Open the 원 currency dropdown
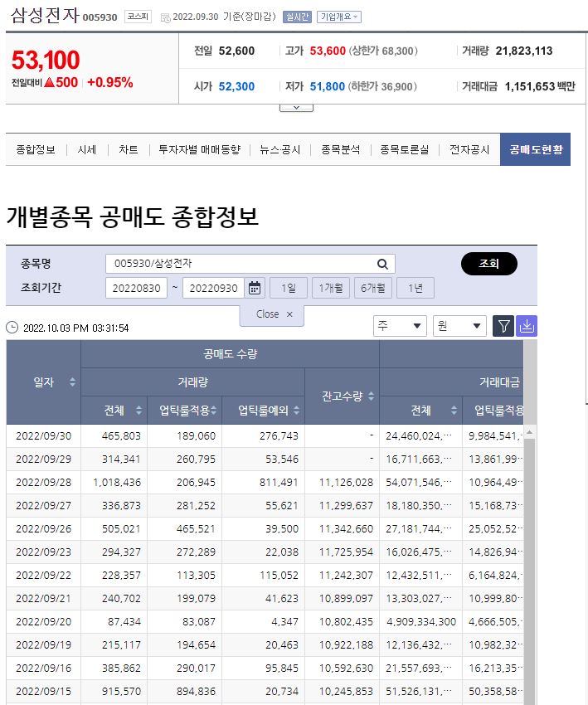This screenshot has width=588, height=705. [459, 326]
